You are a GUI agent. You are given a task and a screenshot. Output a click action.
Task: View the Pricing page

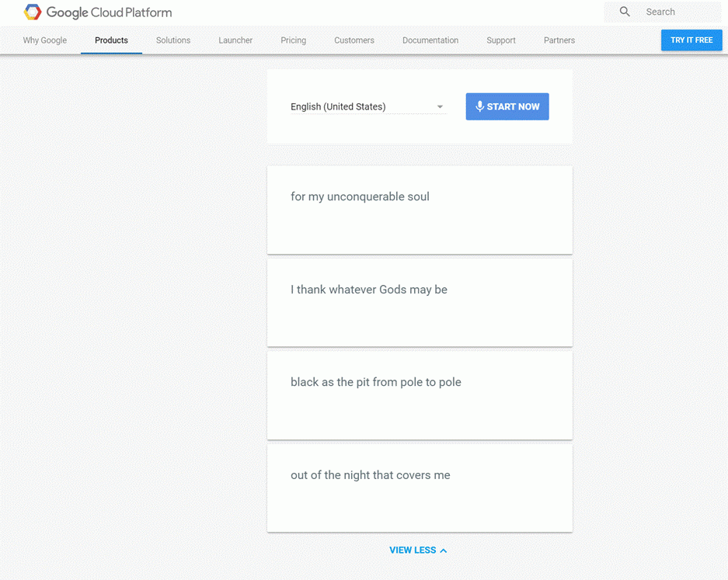pos(293,40)
